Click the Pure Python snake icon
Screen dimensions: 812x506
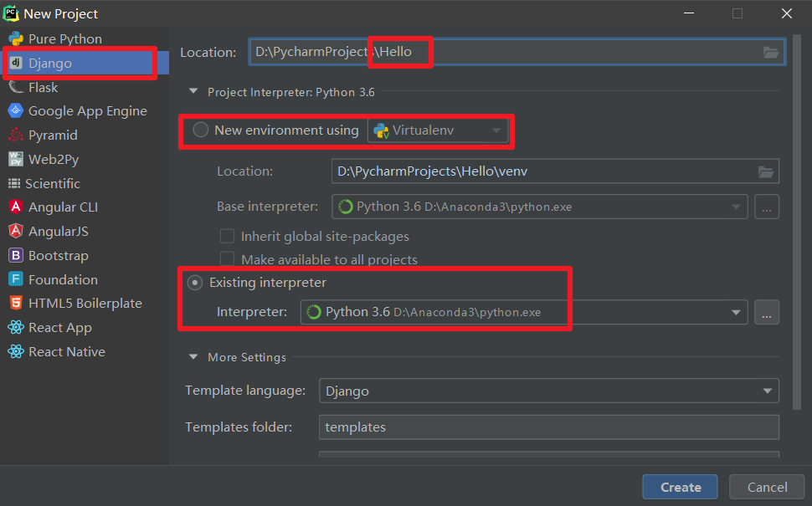(16, 38)
